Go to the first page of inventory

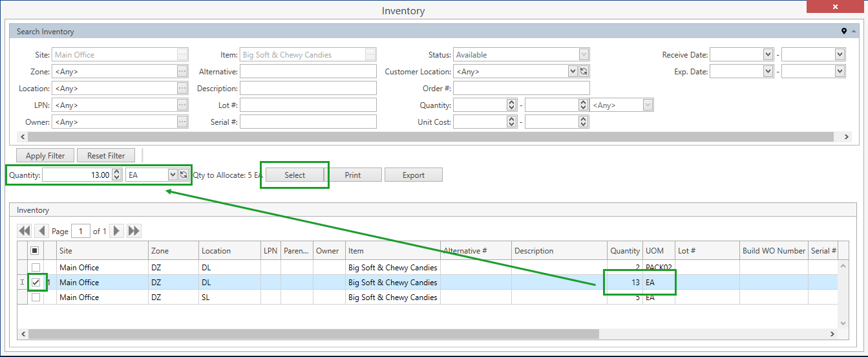tap(25, 231)
